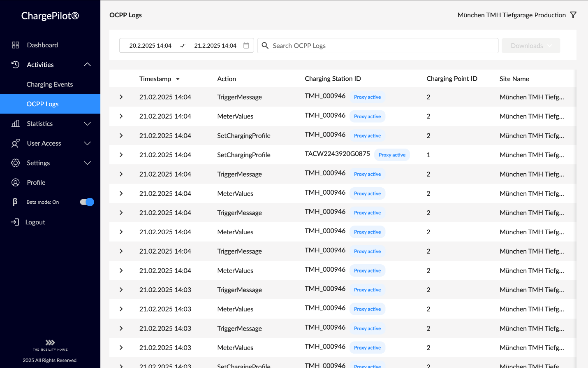Click the Settings gear icon

(x=16, y=163)
